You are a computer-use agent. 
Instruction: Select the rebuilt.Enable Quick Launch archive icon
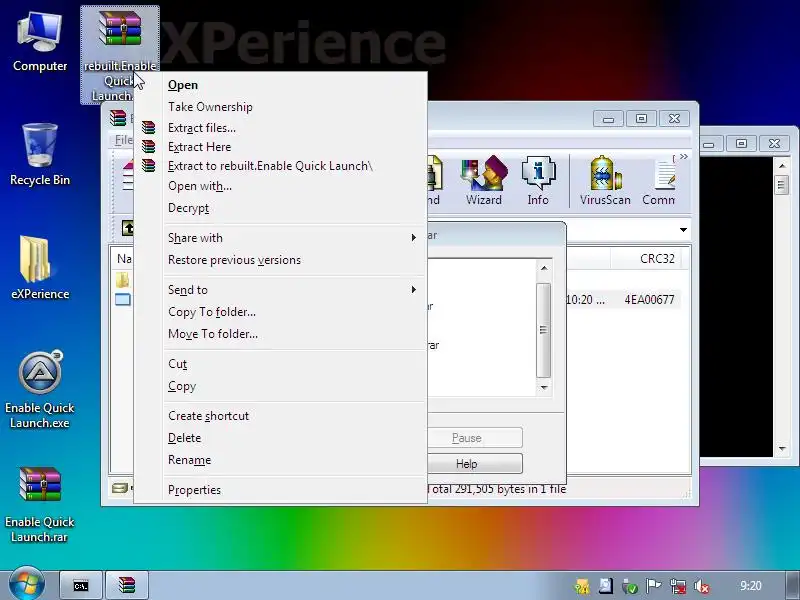[120, 55]
